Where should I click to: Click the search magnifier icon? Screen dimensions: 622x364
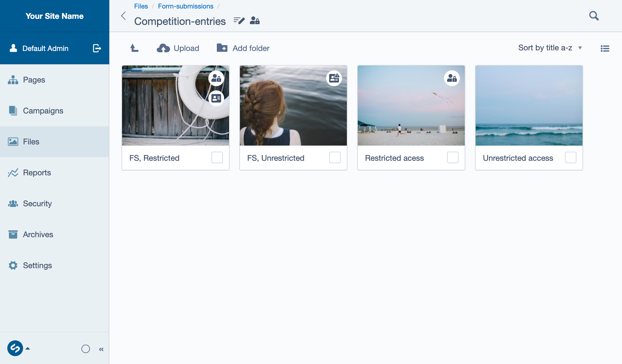tap(594, 16)
